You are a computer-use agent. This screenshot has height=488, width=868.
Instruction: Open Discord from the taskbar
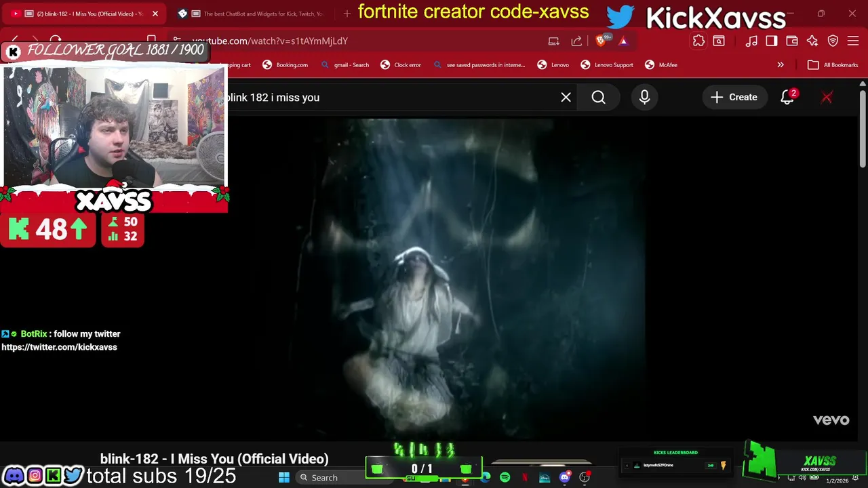(564, 477)
